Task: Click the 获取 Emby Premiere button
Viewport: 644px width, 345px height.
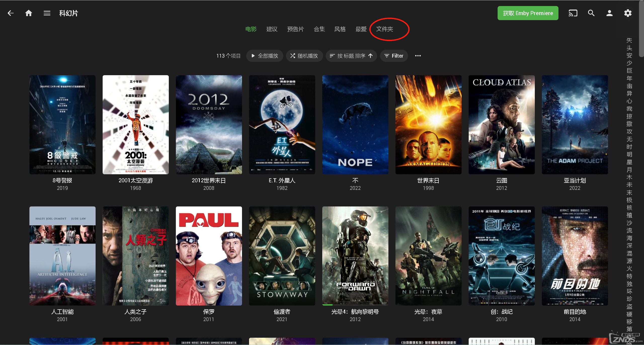Action: (528, 13)
